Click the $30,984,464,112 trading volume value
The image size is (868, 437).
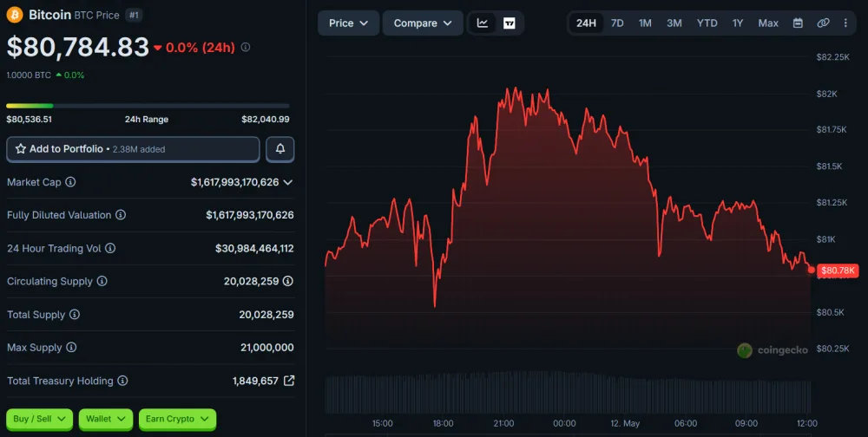tap(254, 248)
